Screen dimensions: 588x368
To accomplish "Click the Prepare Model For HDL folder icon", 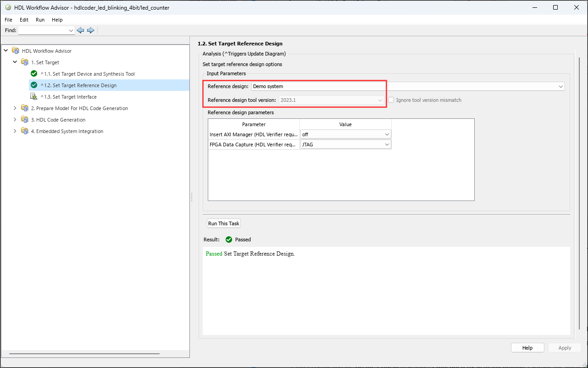I will coord(25,108).
